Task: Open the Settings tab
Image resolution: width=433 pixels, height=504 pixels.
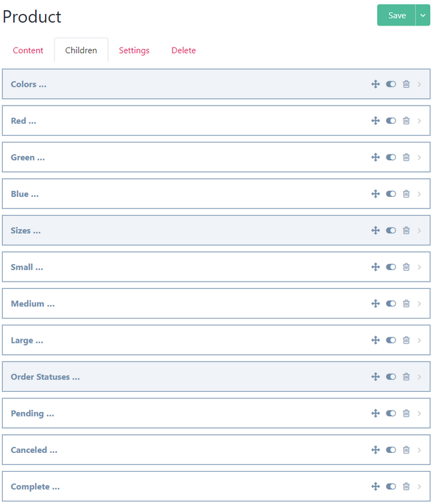Action: (x=134, y=50)
